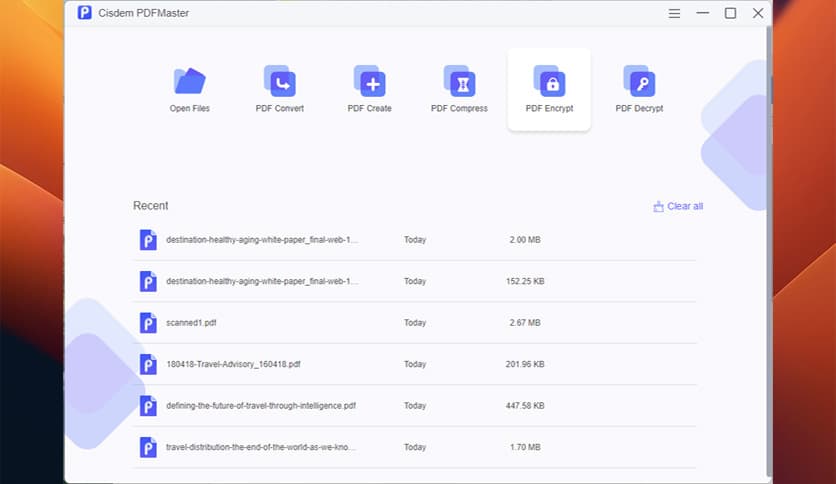Close the PDFMaster window
Image resolution: width=836 pixels, height=484 pixels.
758,13
